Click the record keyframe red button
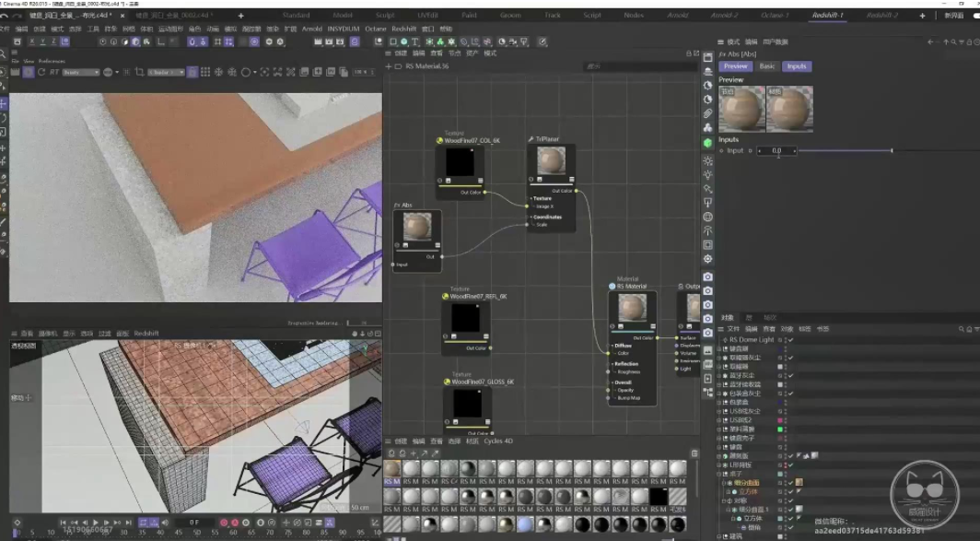This screenshot has height=541, width=980. tap(224, 523)
